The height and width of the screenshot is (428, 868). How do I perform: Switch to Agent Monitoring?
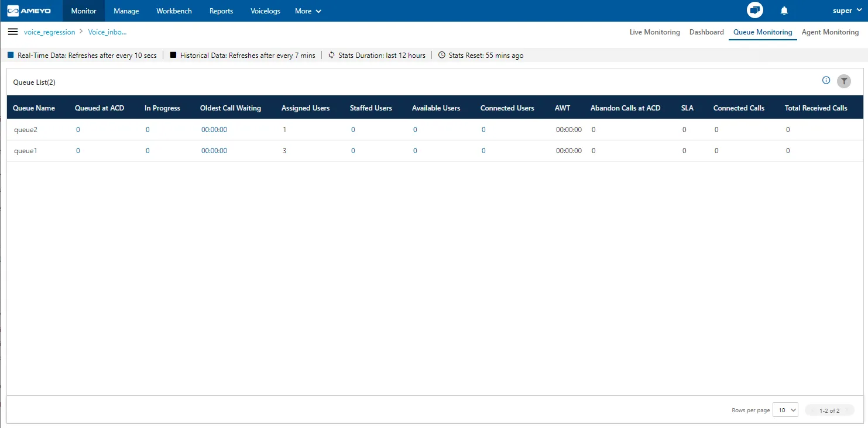coord(830,32)
